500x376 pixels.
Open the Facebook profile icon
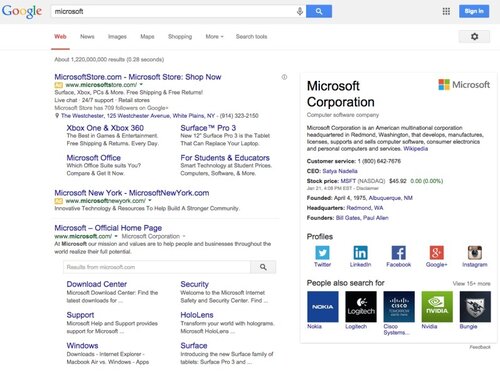(x=398, y=253)
